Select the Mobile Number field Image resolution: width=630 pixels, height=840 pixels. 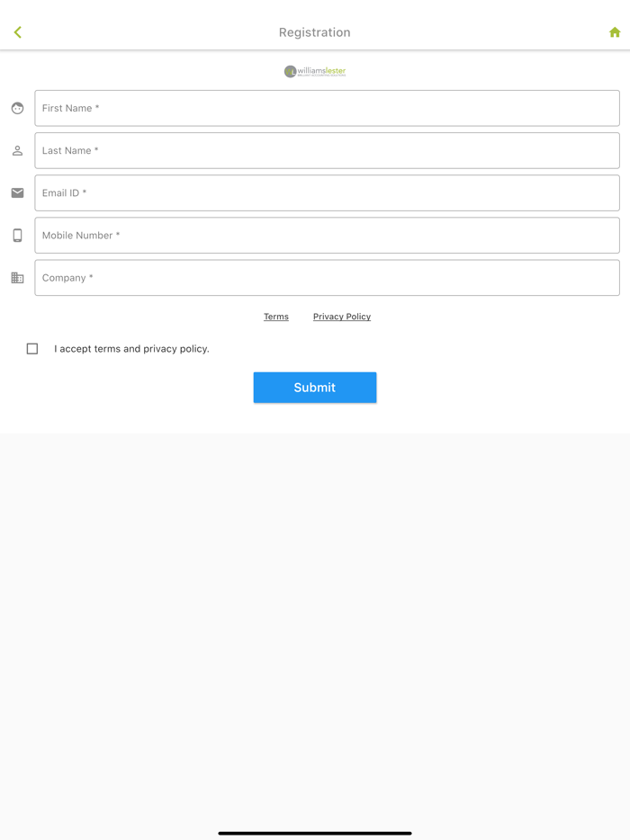coord(327,236)
